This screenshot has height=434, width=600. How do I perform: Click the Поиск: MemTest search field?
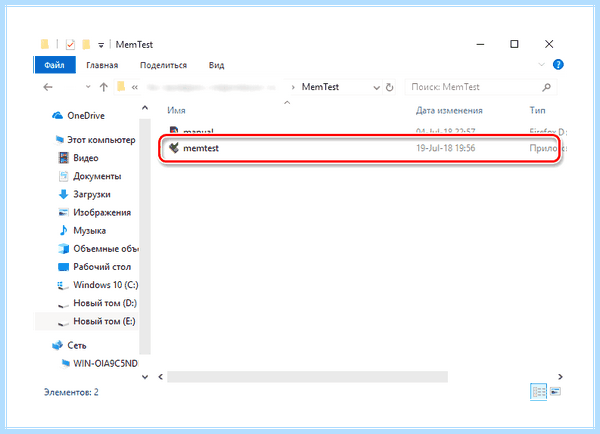481,87
